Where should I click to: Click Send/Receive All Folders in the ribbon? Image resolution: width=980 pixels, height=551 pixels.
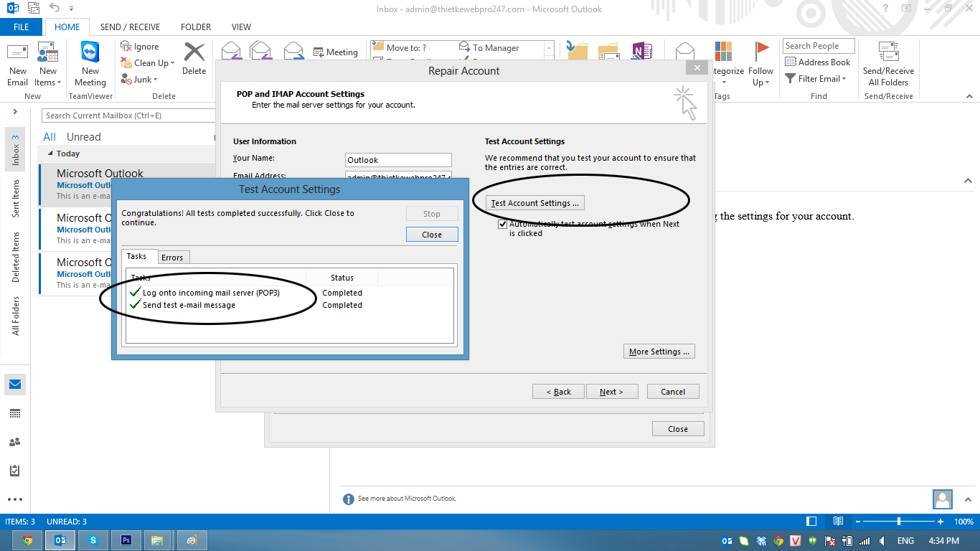coord(888,65)
